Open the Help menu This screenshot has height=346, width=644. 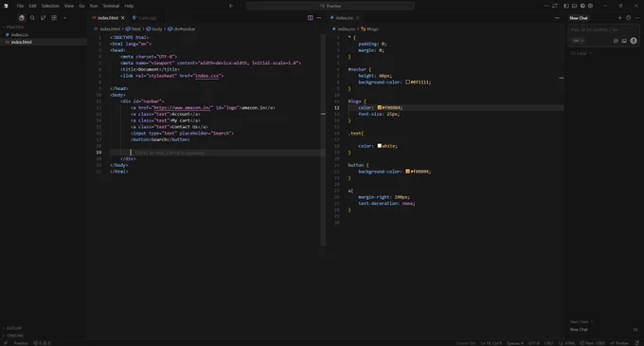(x=129, y=6)
